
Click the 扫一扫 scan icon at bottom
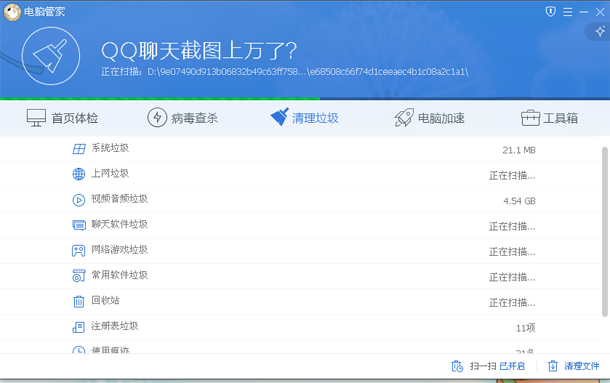point(457,366)
